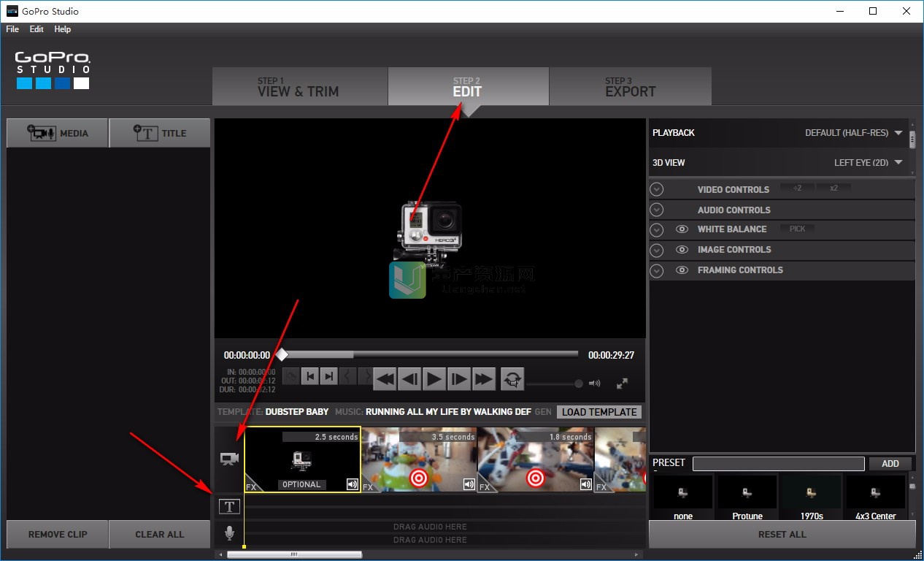Click the timeline scrollbar right arrow
The height and width of the screenshot is (561, 924).
(x=636, y=554)
